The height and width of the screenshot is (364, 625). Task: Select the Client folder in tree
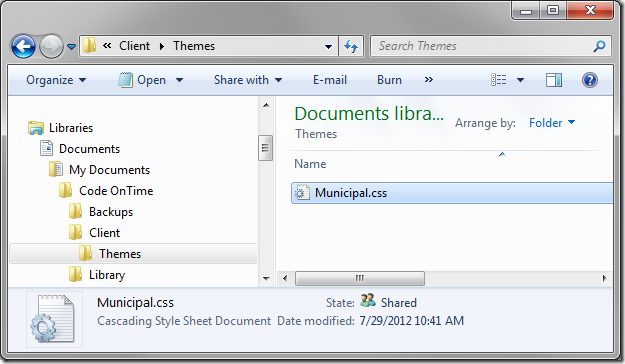104,233
